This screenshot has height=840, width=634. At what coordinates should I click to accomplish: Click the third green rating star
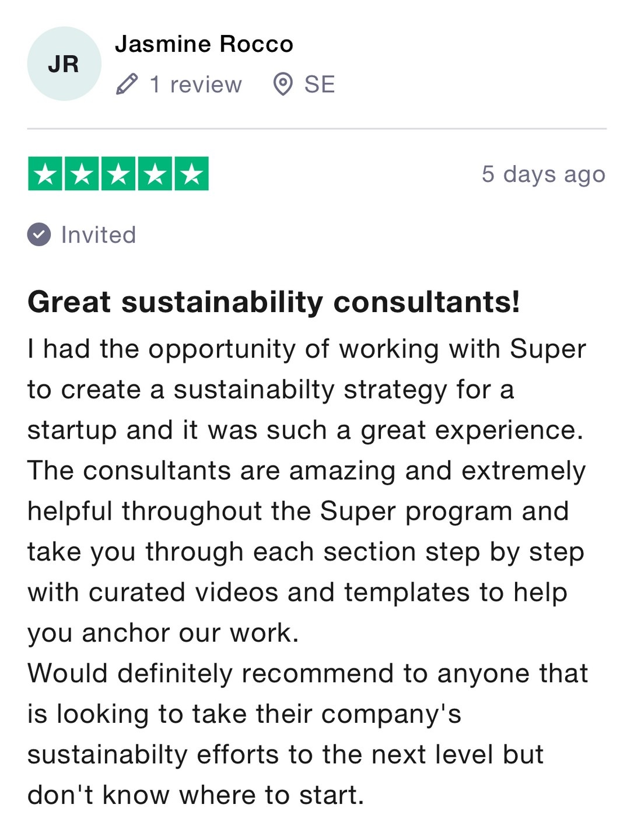tap(118, 174)
